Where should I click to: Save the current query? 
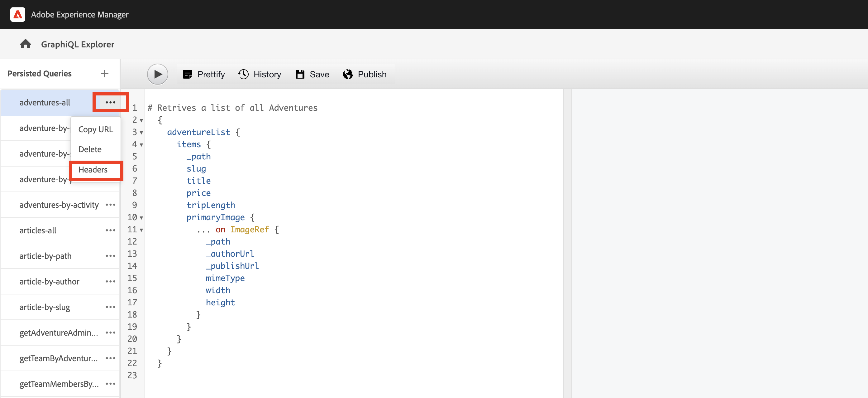click(x=312, y=74)
